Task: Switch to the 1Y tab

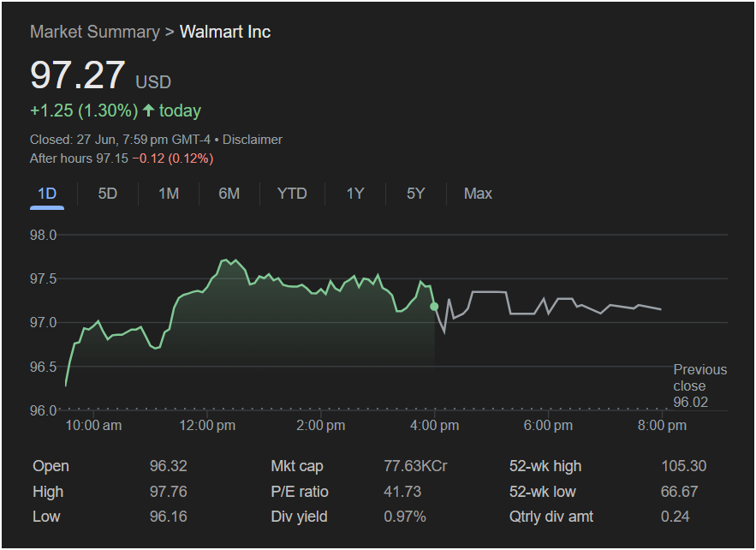Action: click(355, 194)
